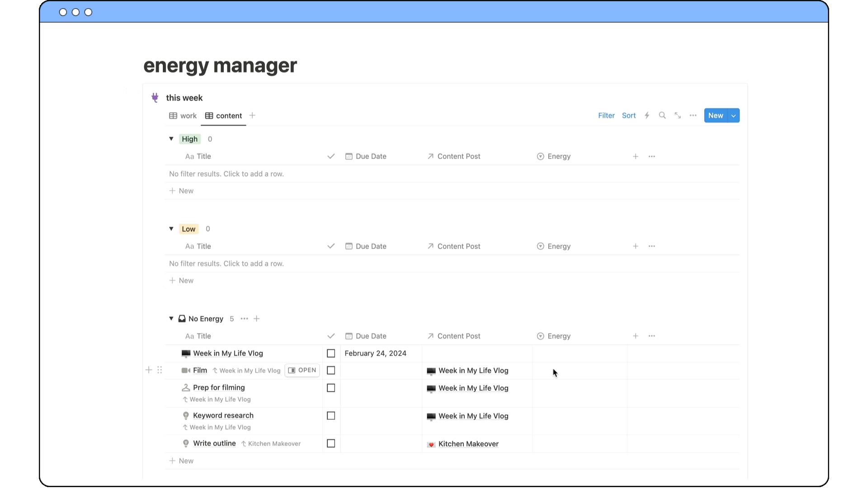Screen dimensions: 868x488
Task: Check the box for Keyword research
Action: point(331,416)
